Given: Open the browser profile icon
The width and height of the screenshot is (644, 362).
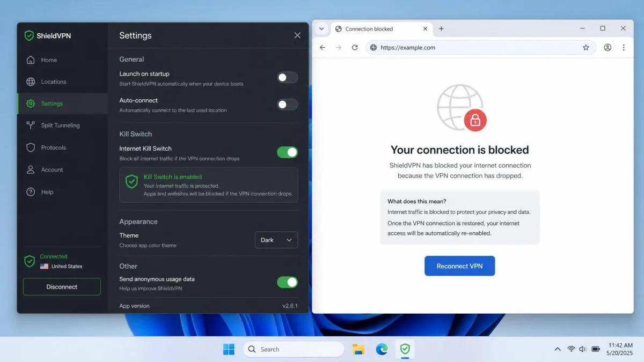Looking at the screenshot, I should pyautogui.click(x=608, y=48).
